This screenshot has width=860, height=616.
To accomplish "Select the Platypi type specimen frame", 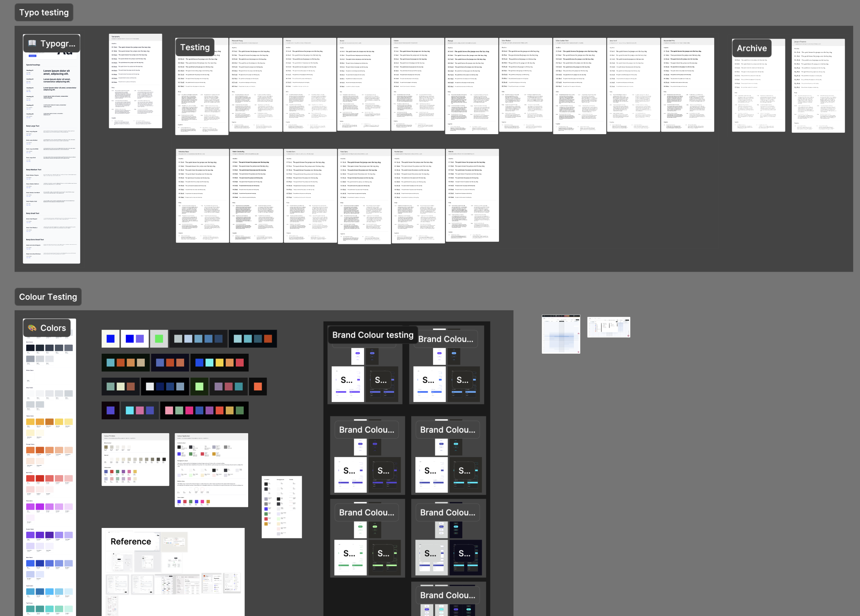I will point(472,86).
